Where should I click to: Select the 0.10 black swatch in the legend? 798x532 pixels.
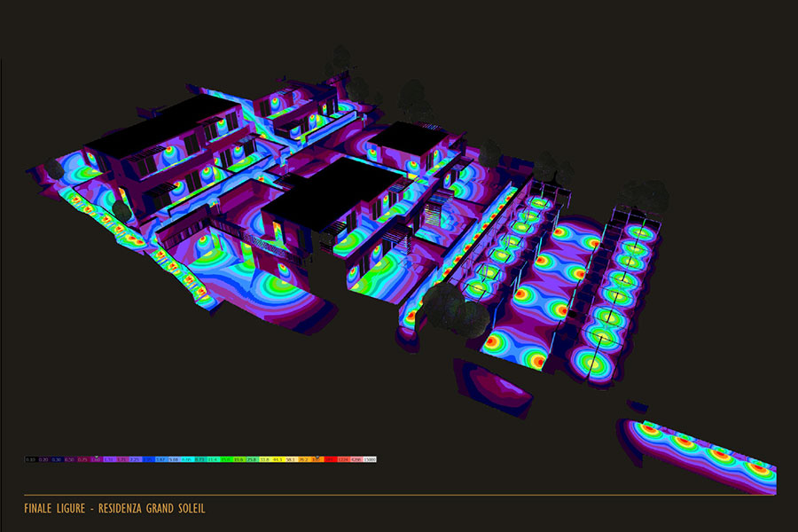click(30, 459)
